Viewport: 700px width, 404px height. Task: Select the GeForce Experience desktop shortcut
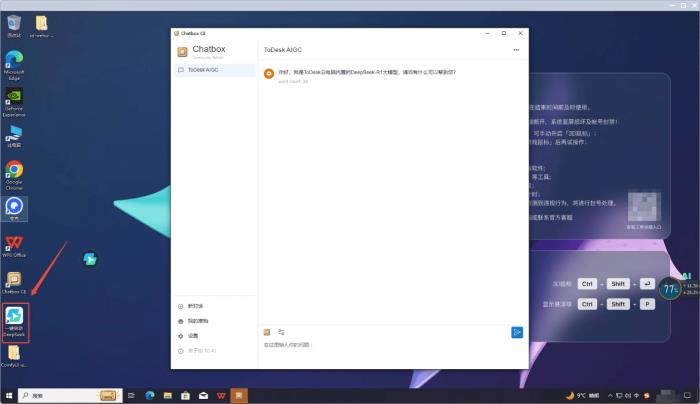click(x=14, y=103)
